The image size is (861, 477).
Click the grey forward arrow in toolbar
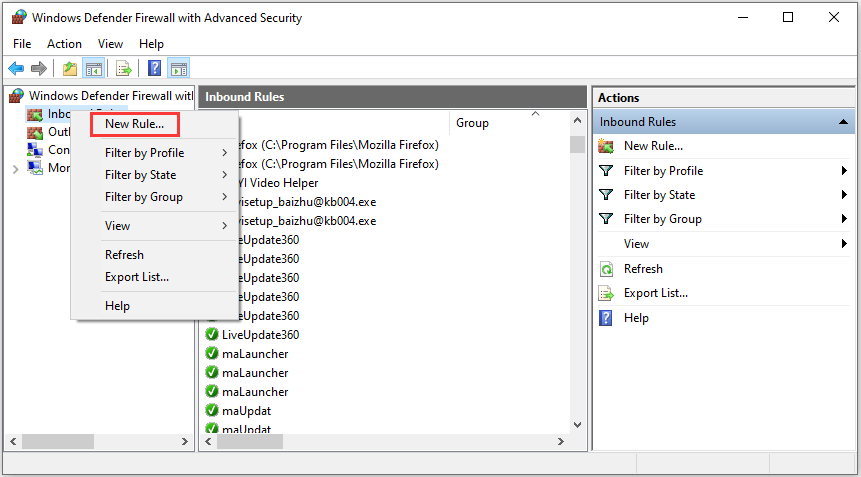(38, 69)
